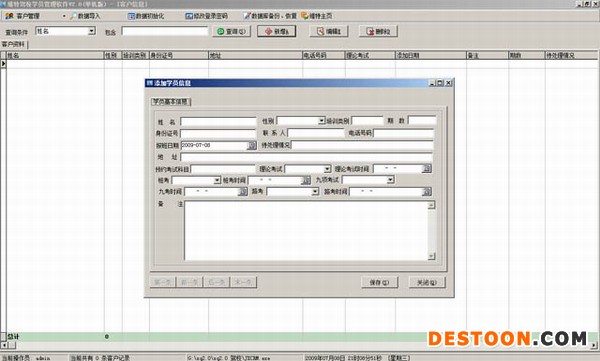Click the remarks scrollbar down arrow
This screenshot has width=600, height=361.
(431, 256)
